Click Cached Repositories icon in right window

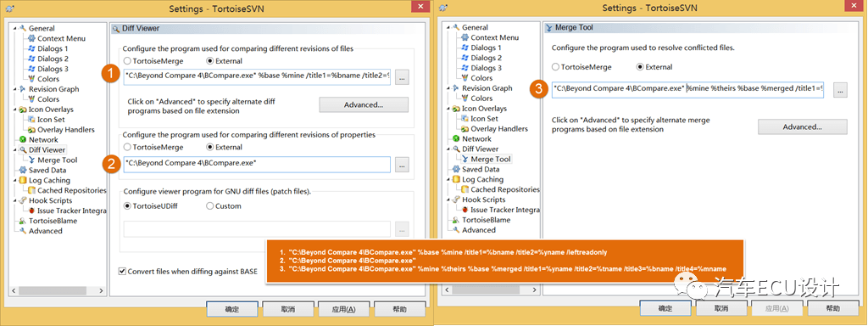[x=465, y=189]
